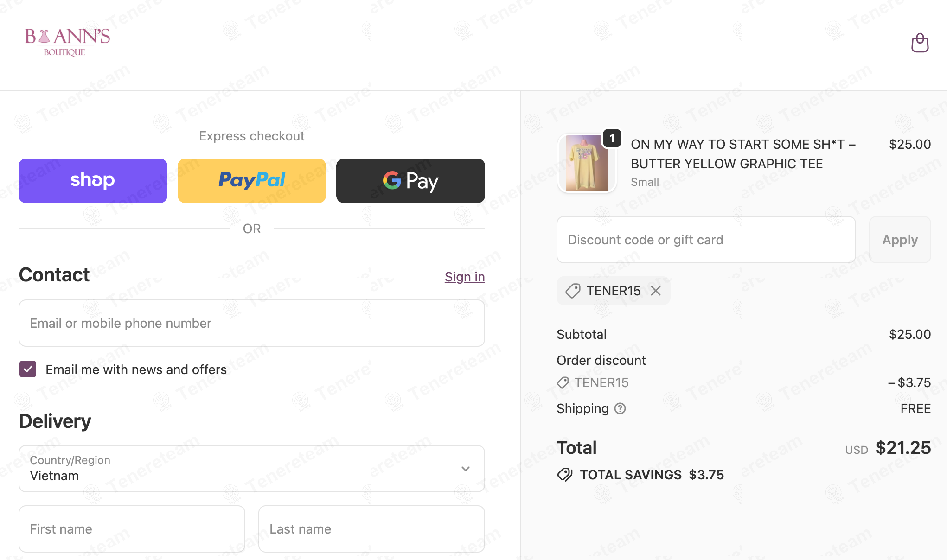Uncheck Email me with news and offers
Image resolution: width=947 pixels, height=560 pixels.
click(28, 369)
